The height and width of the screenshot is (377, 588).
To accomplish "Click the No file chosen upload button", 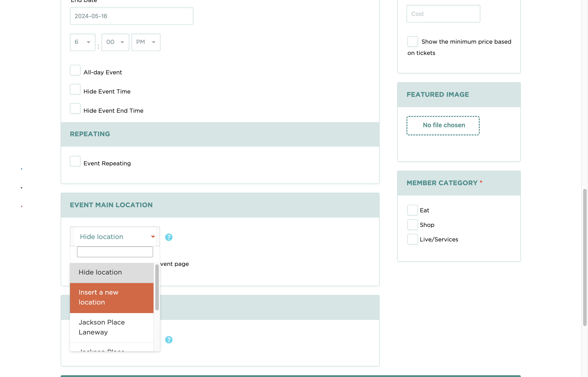I will tap(443, 125).
